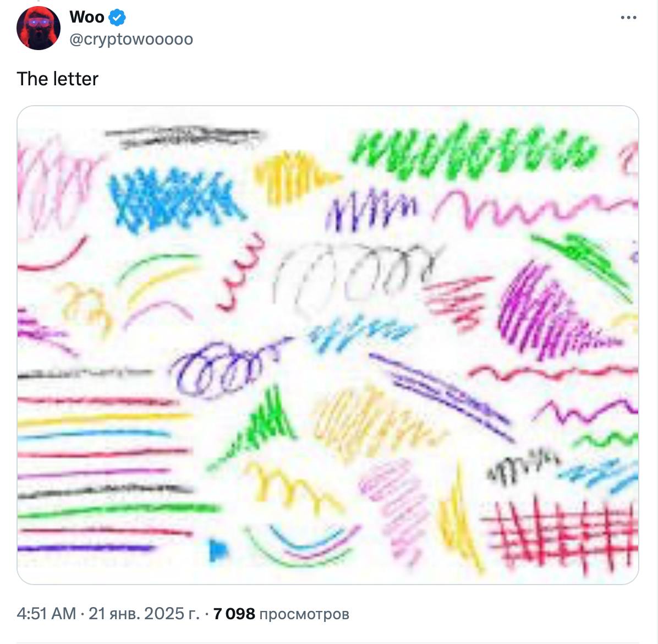Open the three-dot more options menu
The height and width of the screenshot is (644, 658).
click(x=628, y=18)
